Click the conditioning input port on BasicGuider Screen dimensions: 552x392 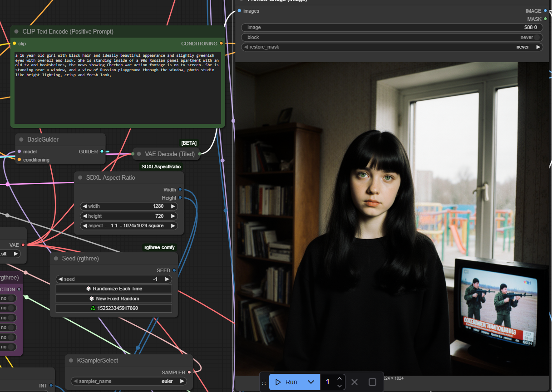pos(19,160)
